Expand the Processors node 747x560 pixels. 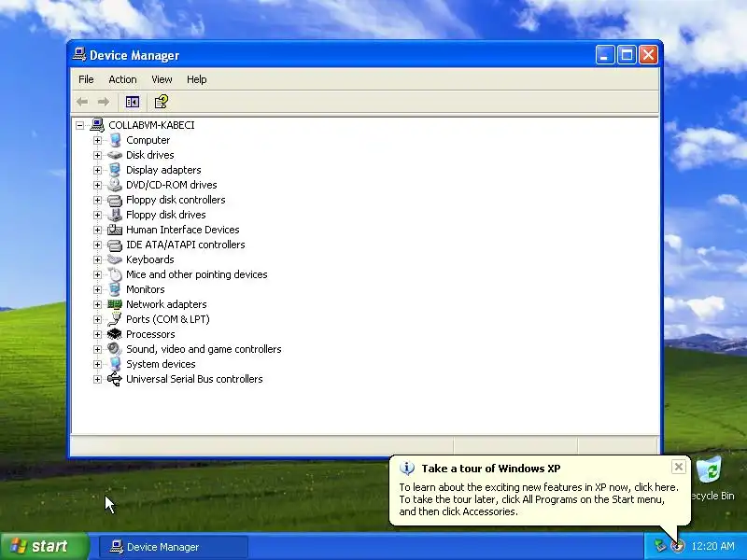[x=97, y=334]
